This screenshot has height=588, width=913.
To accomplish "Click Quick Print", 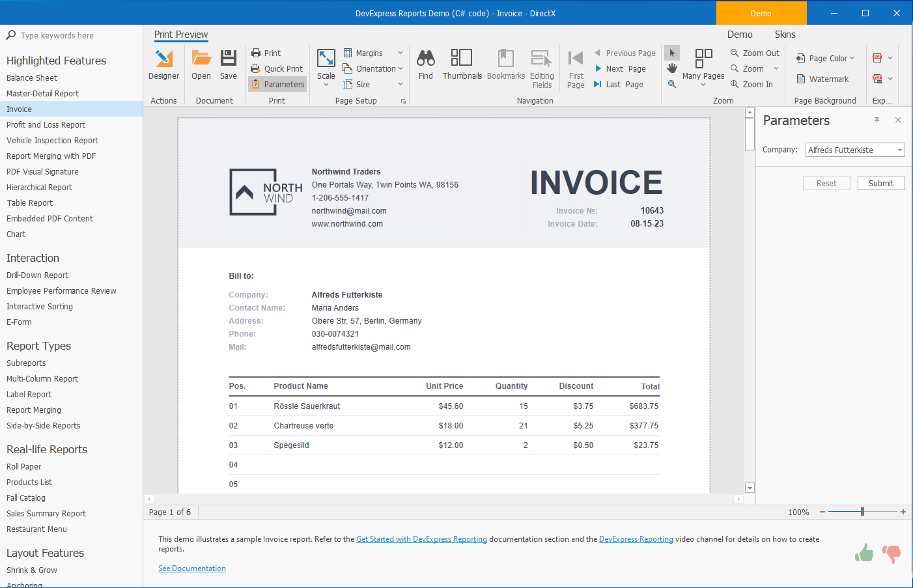I will (x=277, y=68).
